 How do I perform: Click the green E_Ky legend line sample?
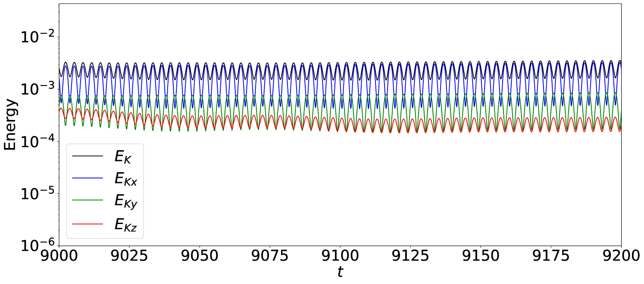point(88,200)
